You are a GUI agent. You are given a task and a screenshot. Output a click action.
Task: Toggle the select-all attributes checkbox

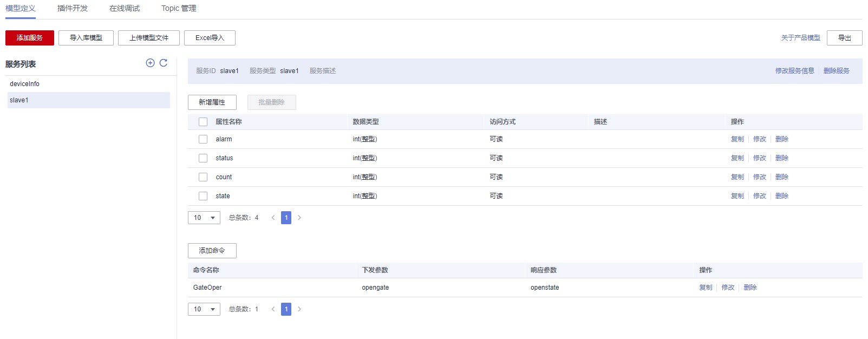tap(203, 122)
